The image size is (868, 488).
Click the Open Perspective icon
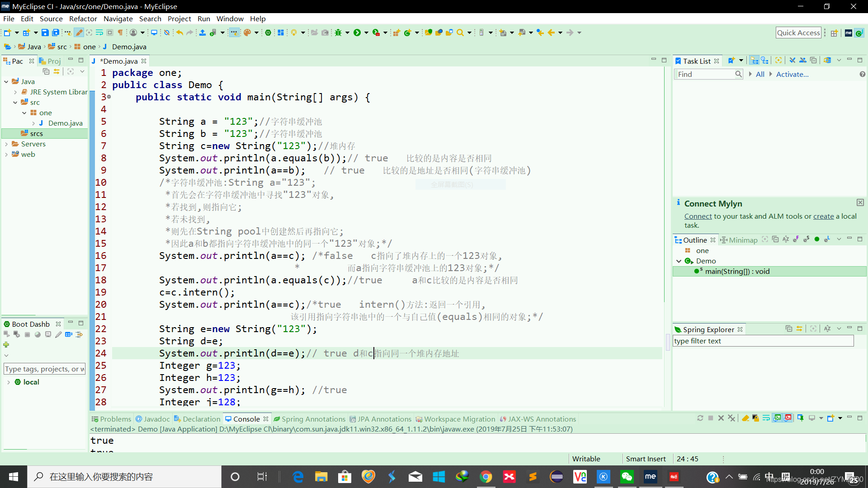pyautogui.click(x=834, y=33)
